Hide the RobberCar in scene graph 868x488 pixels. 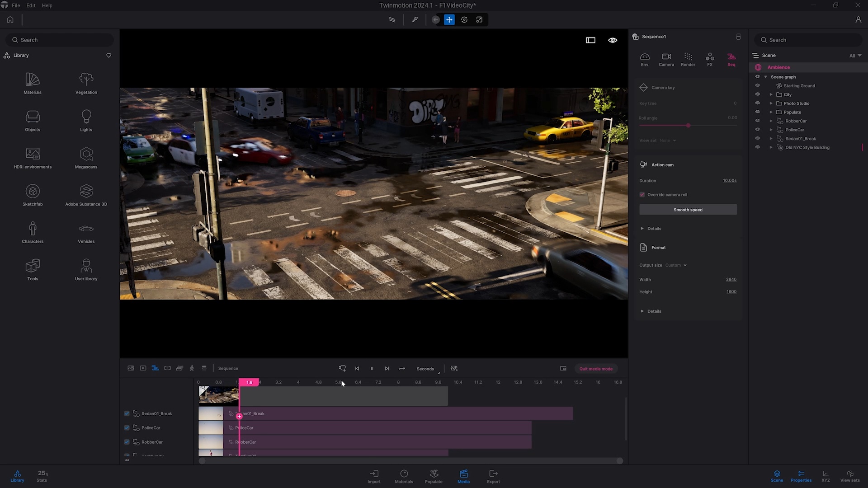point(758,121)
